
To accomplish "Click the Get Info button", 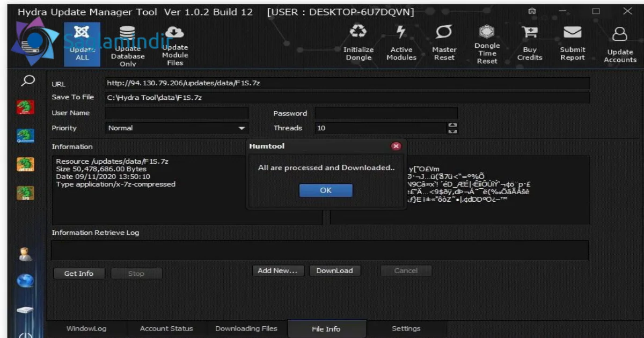I will (x=79, y=274).
